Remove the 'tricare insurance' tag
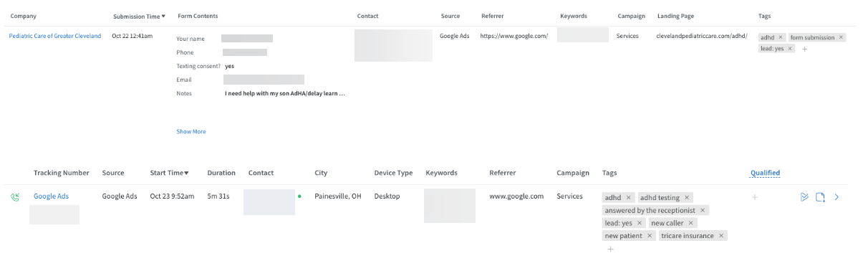Image resolution: width=868 pixels, height=261 pixels. [x=721, y=236]
